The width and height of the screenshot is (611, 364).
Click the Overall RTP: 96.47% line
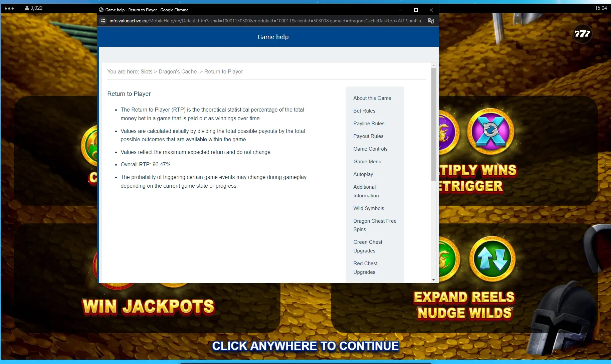(146, 165)
